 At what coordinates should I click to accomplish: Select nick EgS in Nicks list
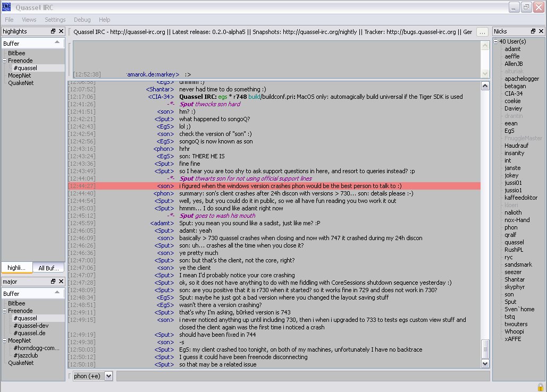coord(509,131)
